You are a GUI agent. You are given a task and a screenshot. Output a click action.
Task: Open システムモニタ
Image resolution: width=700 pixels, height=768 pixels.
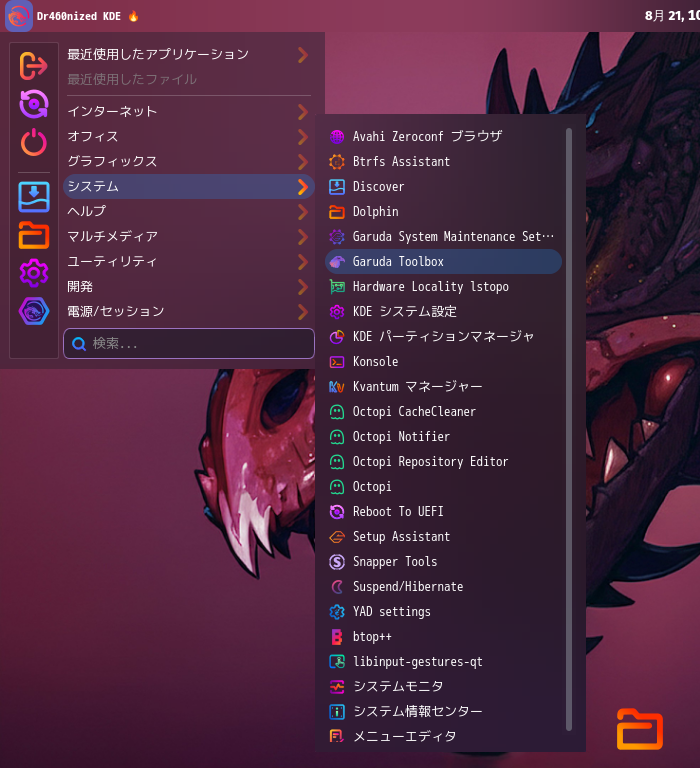point(443,687)
